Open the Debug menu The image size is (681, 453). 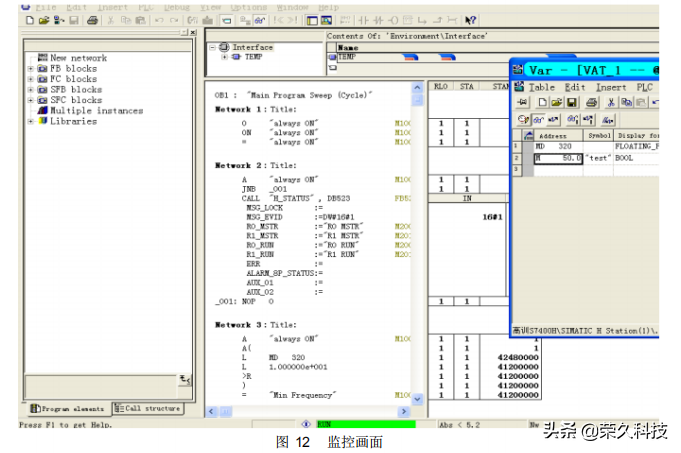pos(175,6)
